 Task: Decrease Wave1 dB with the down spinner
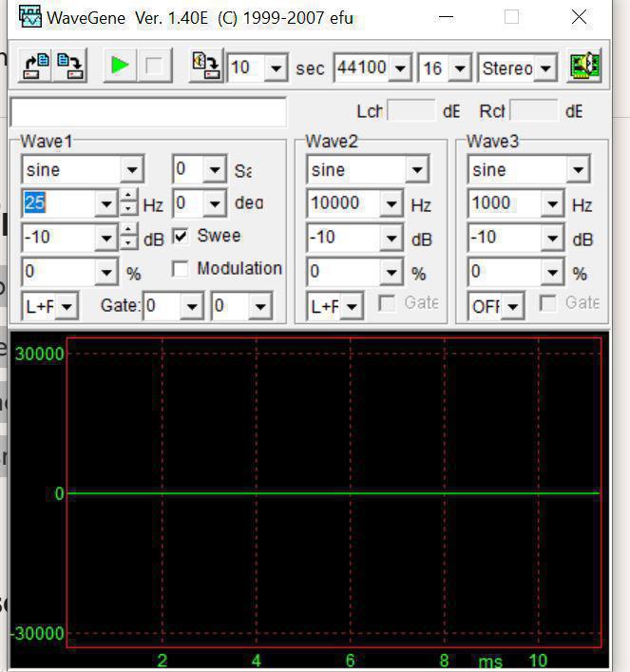pyautogui.click(x=129, y=243)
